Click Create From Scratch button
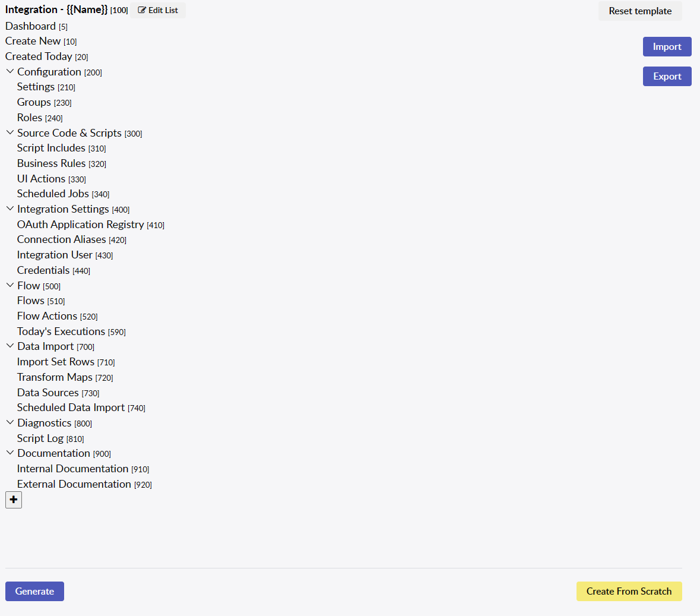This screenshot has height=616, width=700. (629, 591)
